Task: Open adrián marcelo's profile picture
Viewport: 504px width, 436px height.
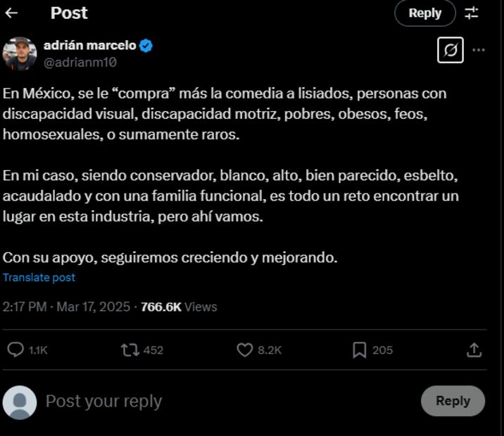Action: (x=20, y=53)
